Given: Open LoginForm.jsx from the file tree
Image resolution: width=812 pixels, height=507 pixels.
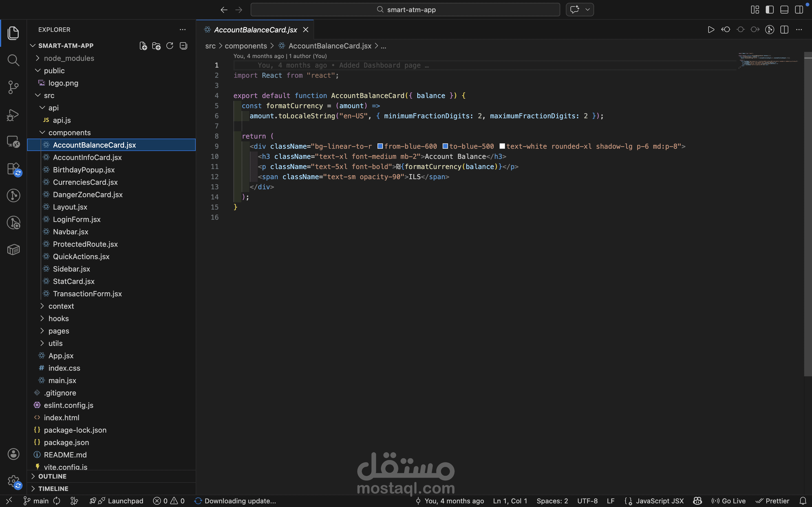Looking at the screenshot, I should tap(76, 219).
